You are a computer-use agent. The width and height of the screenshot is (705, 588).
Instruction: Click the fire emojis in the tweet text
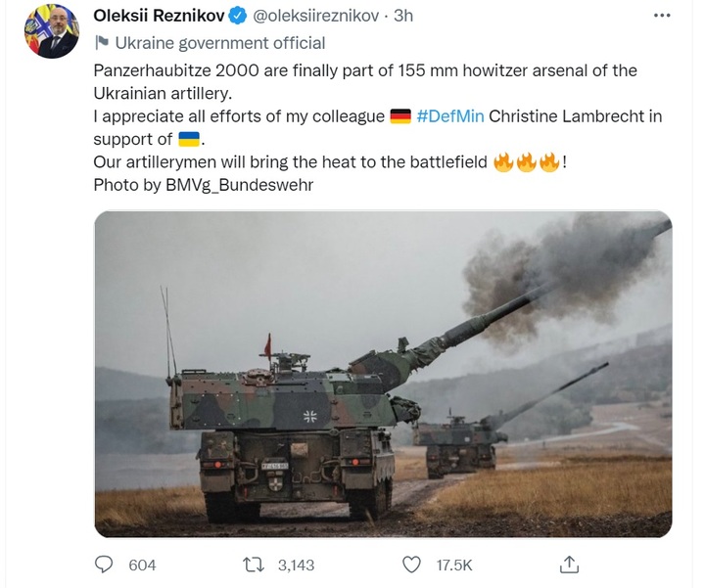pos(527,162)
